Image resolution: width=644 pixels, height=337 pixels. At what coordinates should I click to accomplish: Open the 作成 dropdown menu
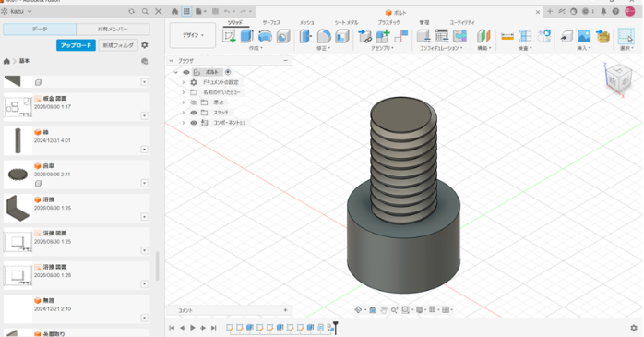(x=256, y=49)
